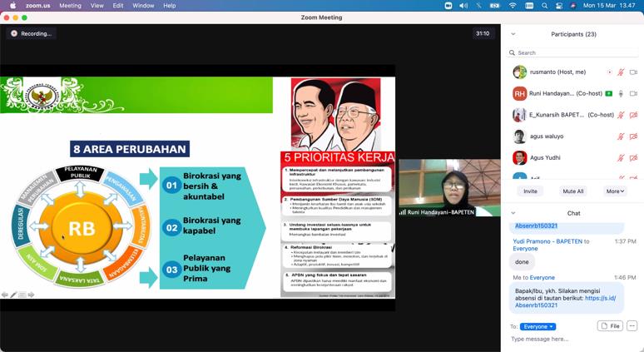Click Runi Handayani-BAPETEN video thumbnail
This screenshot has width=644, height=352.
point(450,188)
